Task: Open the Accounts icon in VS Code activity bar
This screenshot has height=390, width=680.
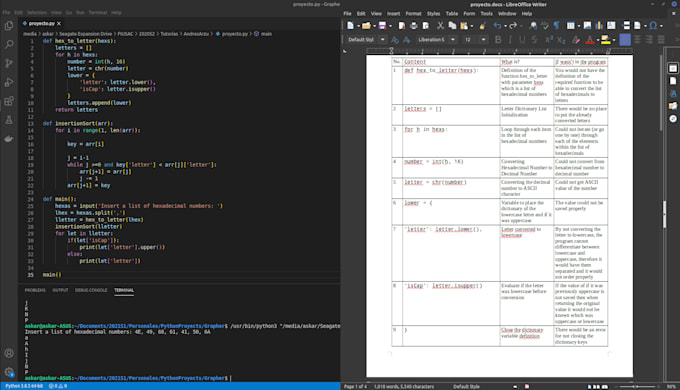Action: 9,353
